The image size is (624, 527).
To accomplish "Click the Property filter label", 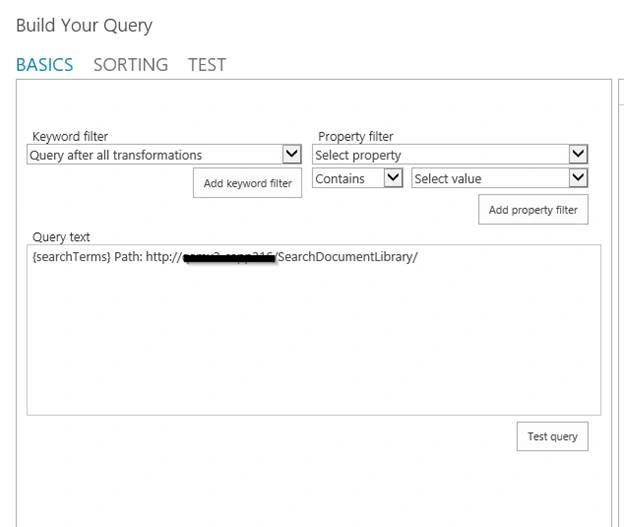I will (x=355, y=137).
